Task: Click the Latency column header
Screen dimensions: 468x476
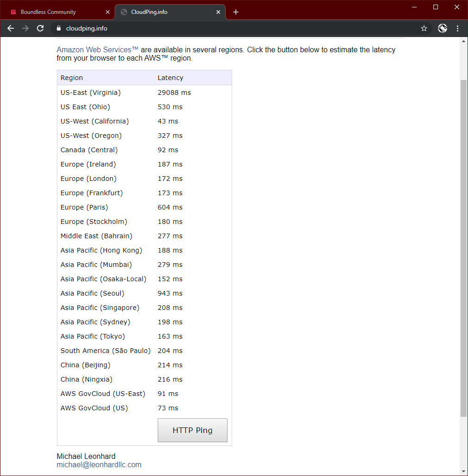Action: click(171, 78)
